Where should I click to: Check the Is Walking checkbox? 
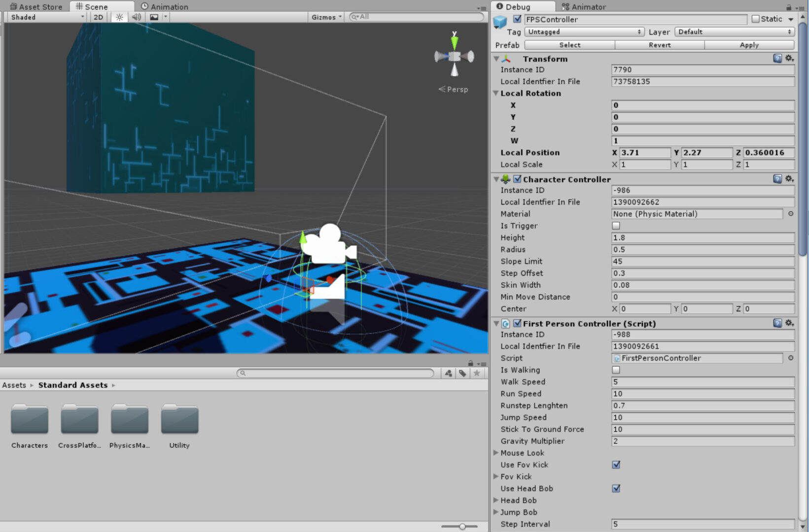[x=615, y=369]
